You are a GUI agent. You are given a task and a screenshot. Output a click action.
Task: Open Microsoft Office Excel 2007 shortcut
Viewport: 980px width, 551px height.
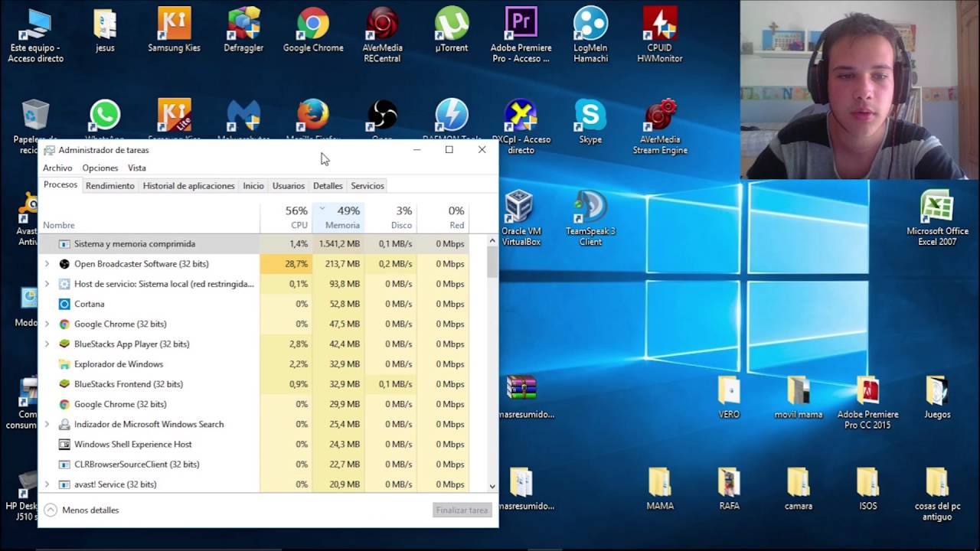[937, 219]
